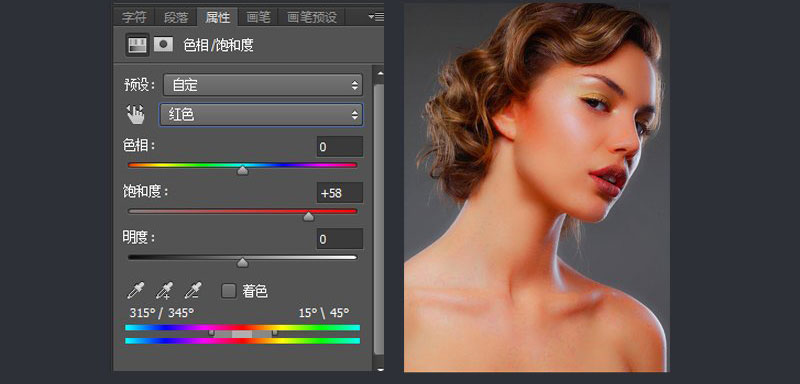The height and width of the screenshot is (384, 800).
Task: Switch to the 字符 tab
Action: click(x=134, y=17)
